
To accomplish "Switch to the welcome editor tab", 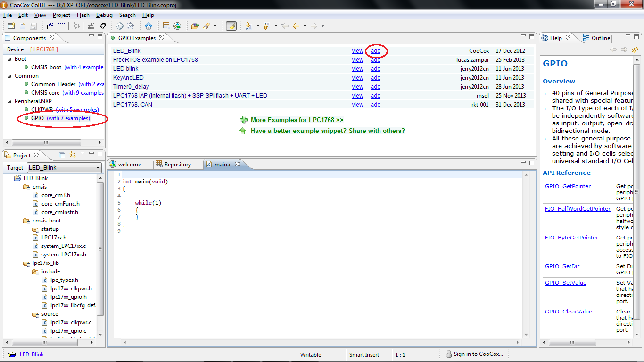I will [x=125, y=164].
